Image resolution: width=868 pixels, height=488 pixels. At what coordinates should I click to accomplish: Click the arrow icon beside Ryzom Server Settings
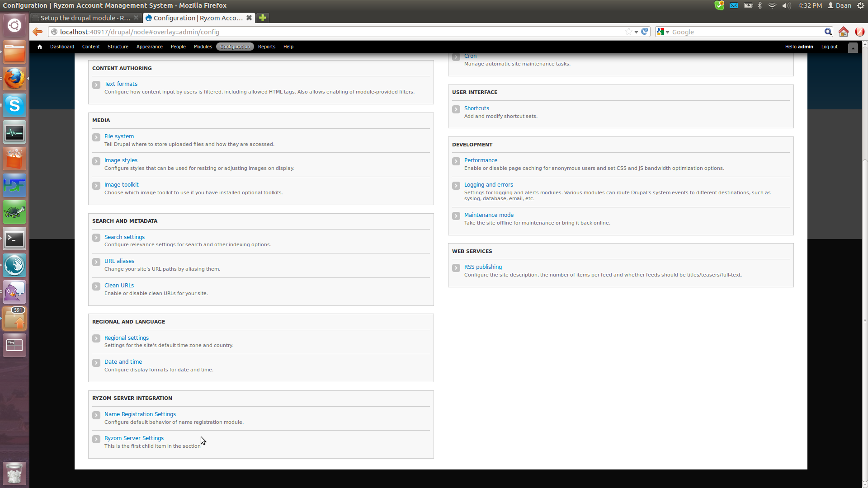click(96, 439)
